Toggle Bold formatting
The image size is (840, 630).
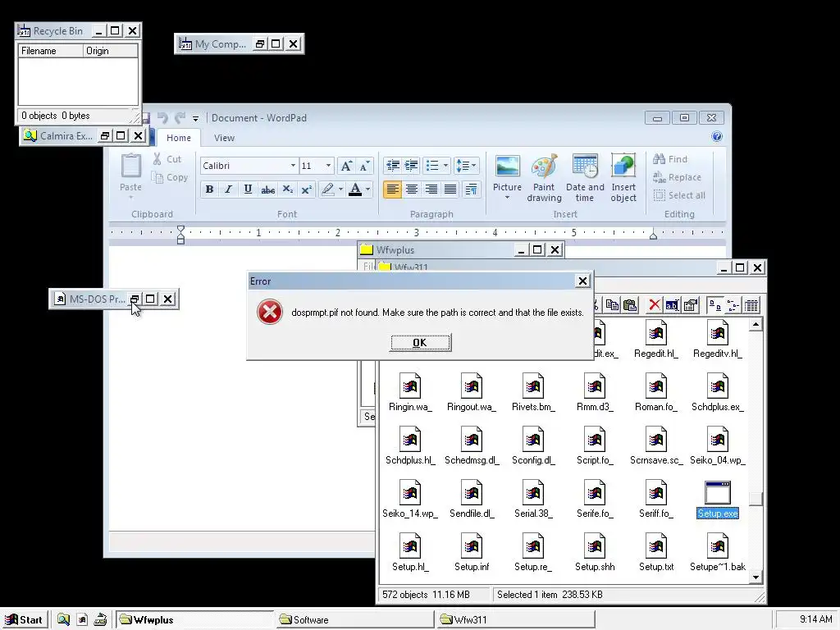click(209, 189)
